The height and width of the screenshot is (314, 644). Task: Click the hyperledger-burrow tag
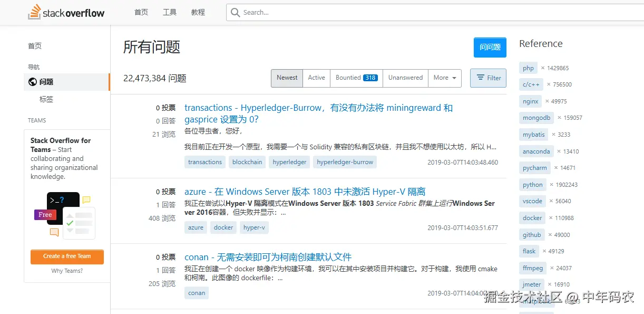click(x=345, y=162)
